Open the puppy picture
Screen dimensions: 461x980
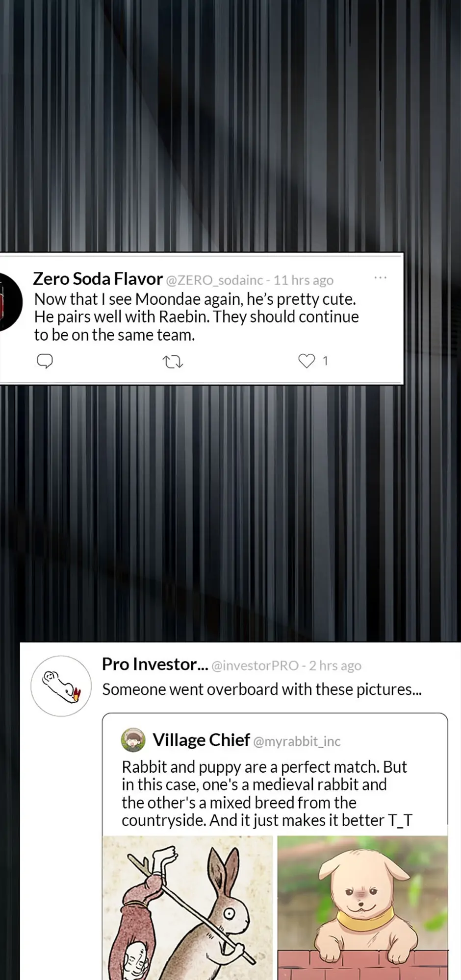coord(362,907)
